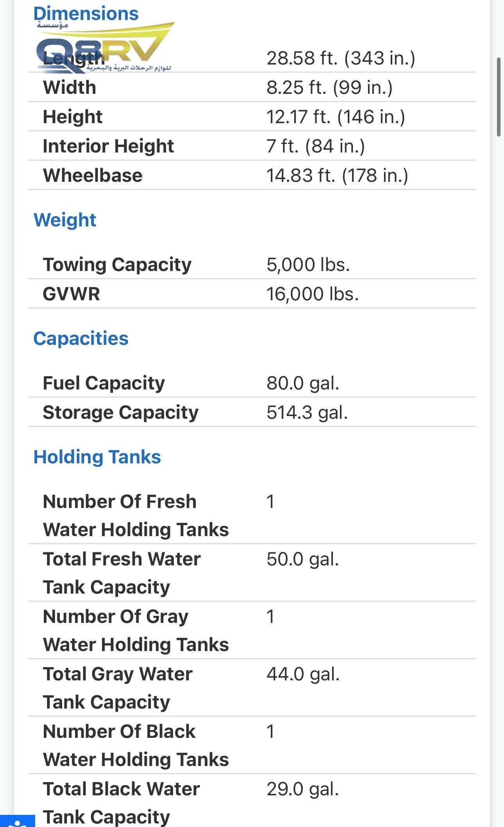504x827 pixels.
Task: Select the Storage Capacity value 514.3 gal.
Action: pos(307,412)
